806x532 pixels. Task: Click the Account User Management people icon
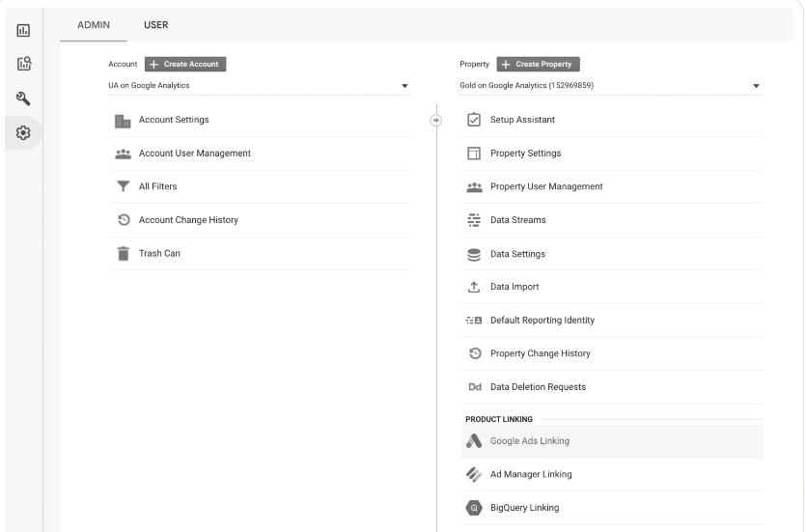(x=123, y=154)
